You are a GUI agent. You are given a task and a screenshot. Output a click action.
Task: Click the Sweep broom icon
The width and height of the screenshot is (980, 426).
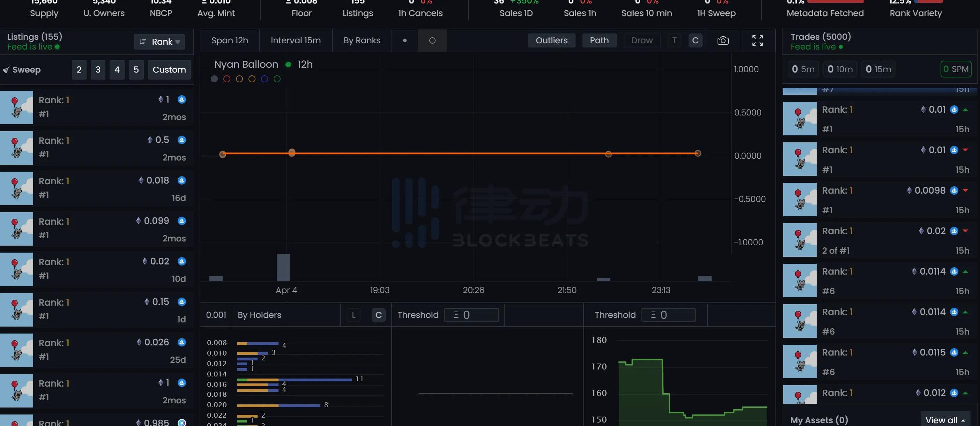(6, 70)
